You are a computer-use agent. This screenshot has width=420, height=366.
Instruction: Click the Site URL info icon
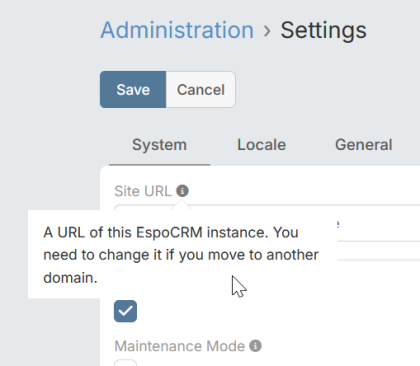click(182, 191)
